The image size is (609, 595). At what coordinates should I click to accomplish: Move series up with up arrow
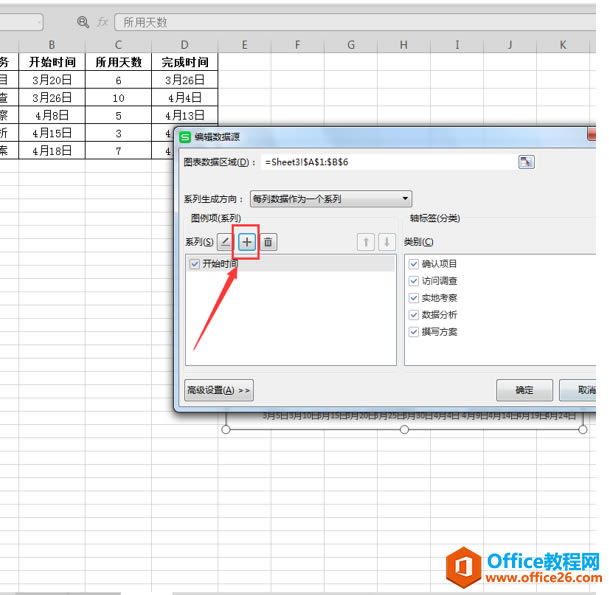(365, 242)
